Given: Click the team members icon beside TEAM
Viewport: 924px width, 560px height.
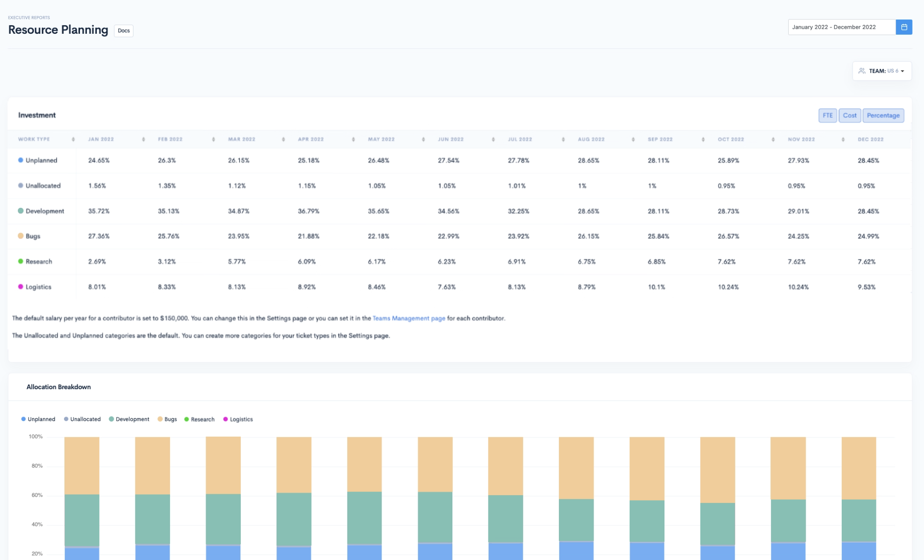Looking at the screenshot, I should coord(862,71).
